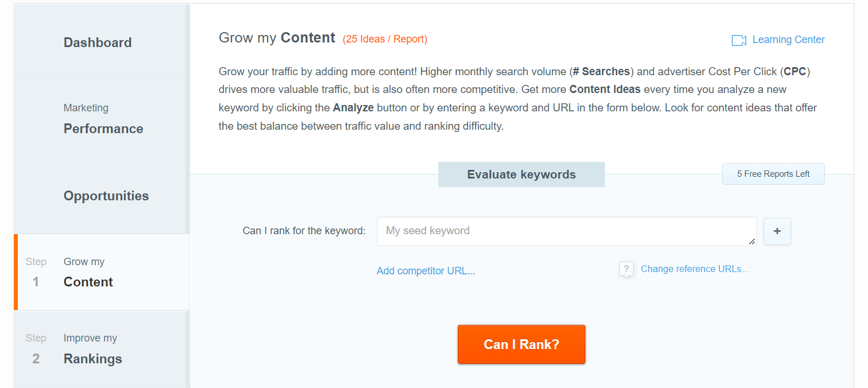Viewport: 868px width, 388px height.
Task: Select Step 2 Improve my Rankings
Action: pyautogui.click(x=102, y=349)
